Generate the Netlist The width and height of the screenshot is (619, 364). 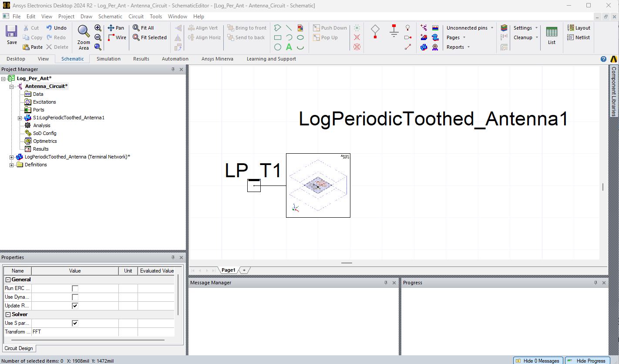tap(579, 37)
